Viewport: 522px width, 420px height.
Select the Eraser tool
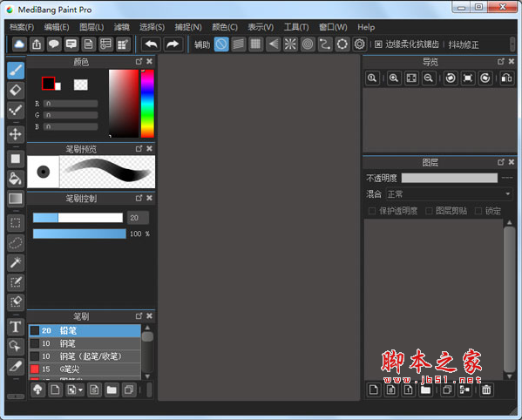point(16,91)
